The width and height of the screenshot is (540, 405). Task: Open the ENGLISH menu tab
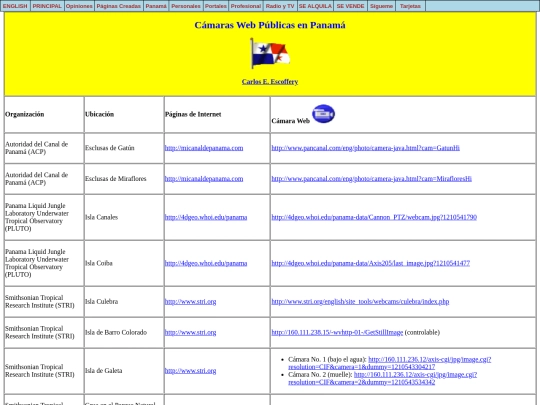click(x=15, y=6)
